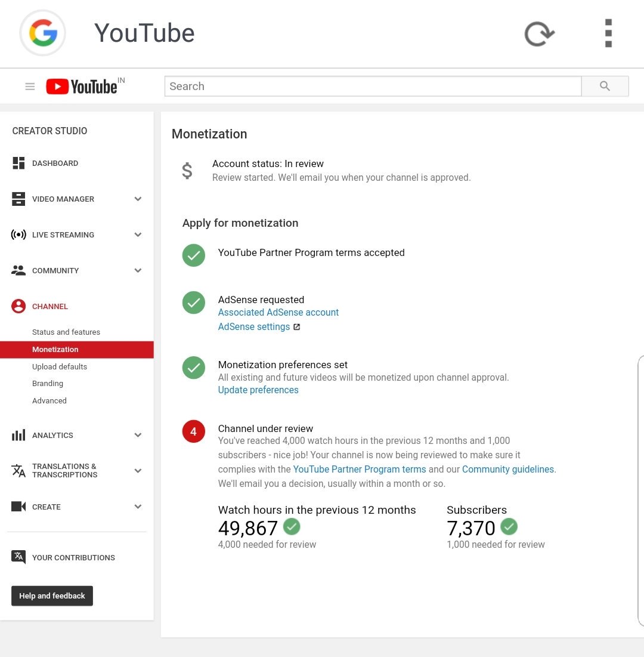Expand the Translations & Transcriptions chevron
The width and height of the screenshot is (644, 657).
[138, 471]
